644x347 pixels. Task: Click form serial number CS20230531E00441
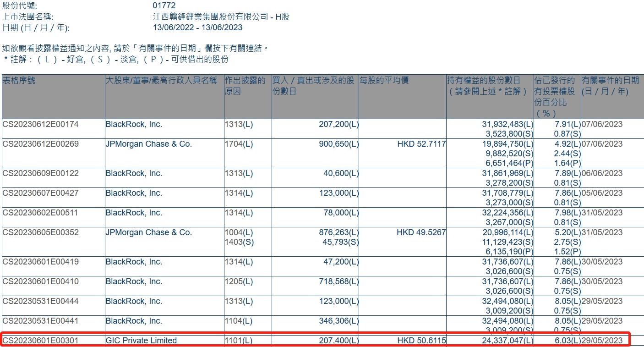(x=41, y=321)
